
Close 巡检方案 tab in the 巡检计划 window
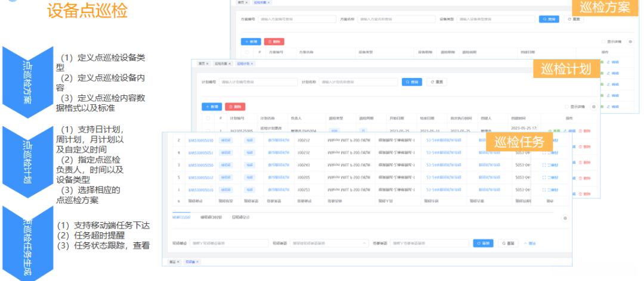click(230, 64)
